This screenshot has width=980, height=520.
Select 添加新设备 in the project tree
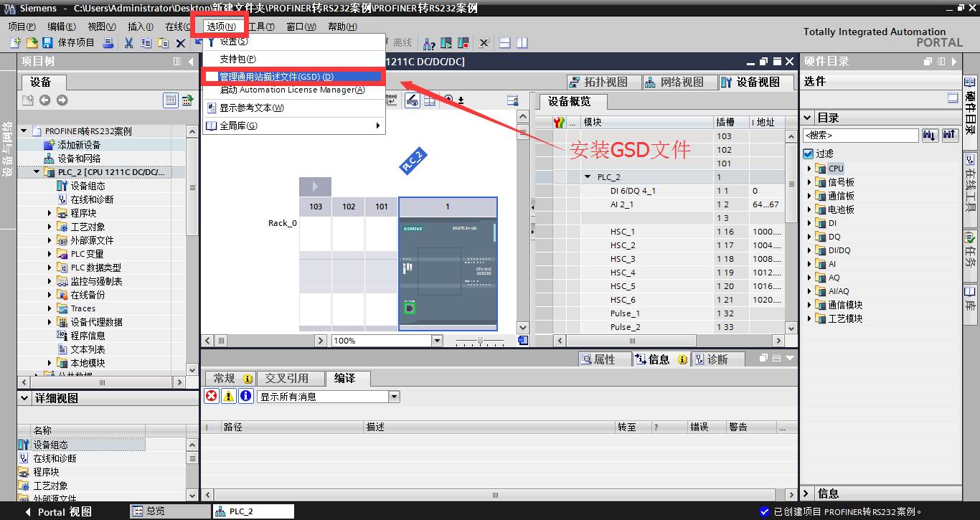click(x=79, y=145)
